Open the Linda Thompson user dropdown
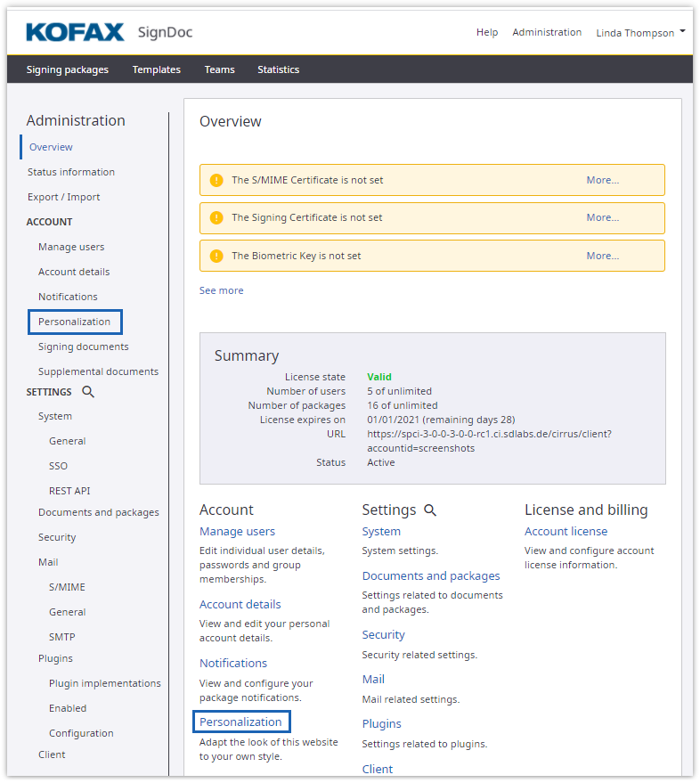Viewport: 700px width, 783px height. point(640,33)
